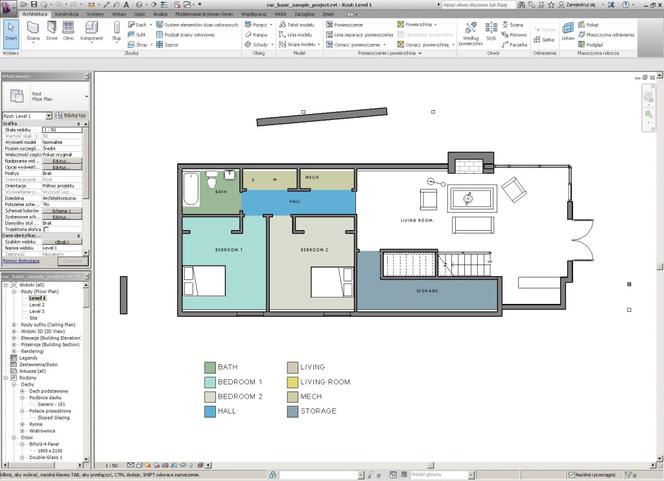664x481 pixels.
Task: Click the Skala widoku input field
Action: coord(62,130)
